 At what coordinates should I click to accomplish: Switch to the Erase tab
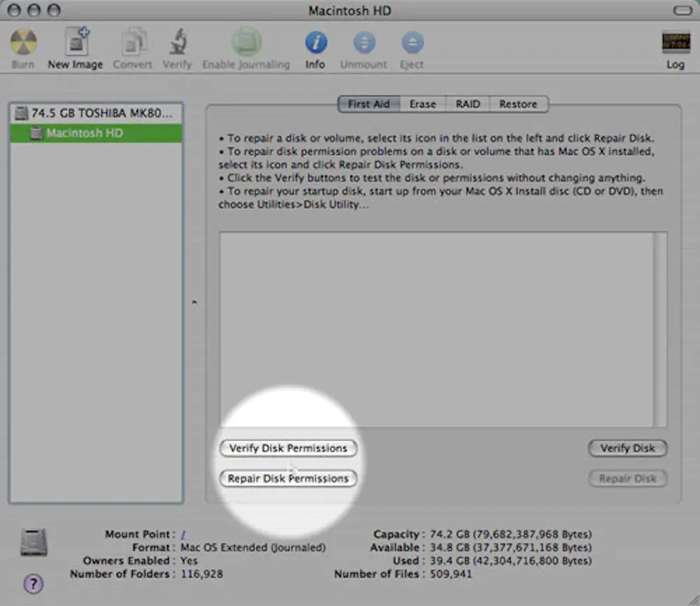(423, 104)
